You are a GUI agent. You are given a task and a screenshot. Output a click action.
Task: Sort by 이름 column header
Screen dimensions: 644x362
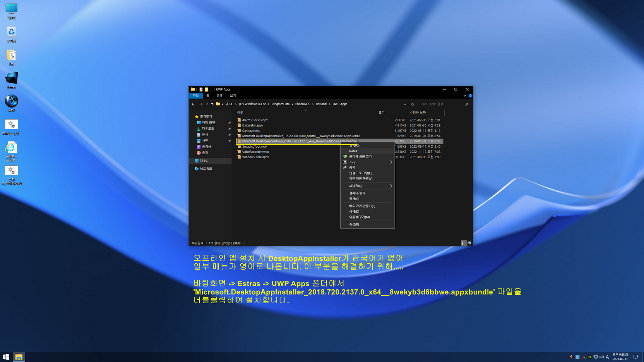click(x=306, y=113)
